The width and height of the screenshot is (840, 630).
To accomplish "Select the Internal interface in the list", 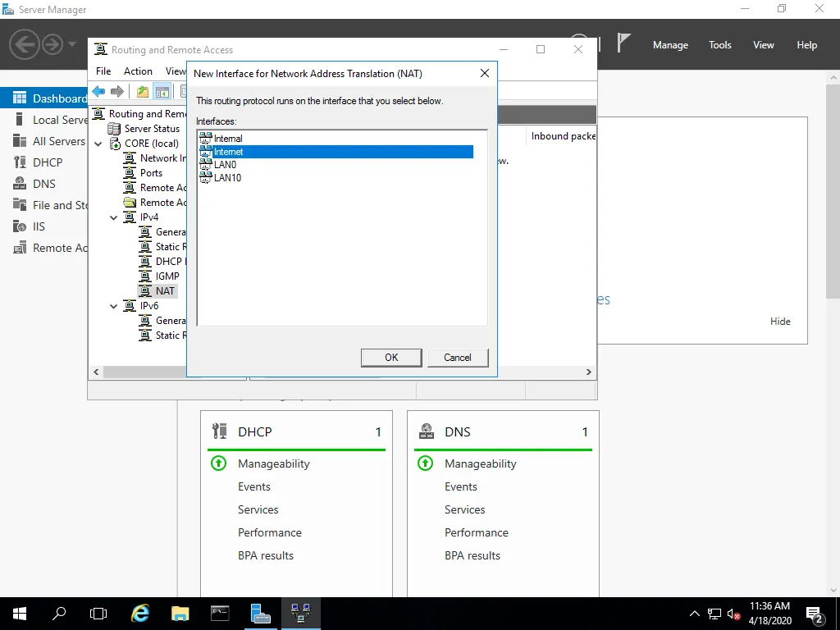I will click(227, 139).
